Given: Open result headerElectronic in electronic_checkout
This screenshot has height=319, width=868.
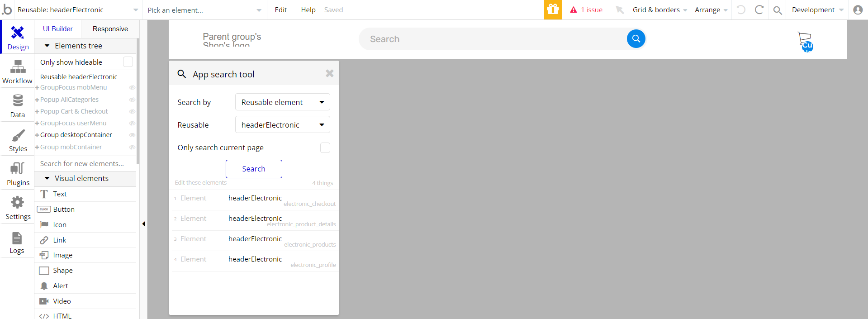Looking at the screenshot, I should pyautogui.click(x=255, y=200).
